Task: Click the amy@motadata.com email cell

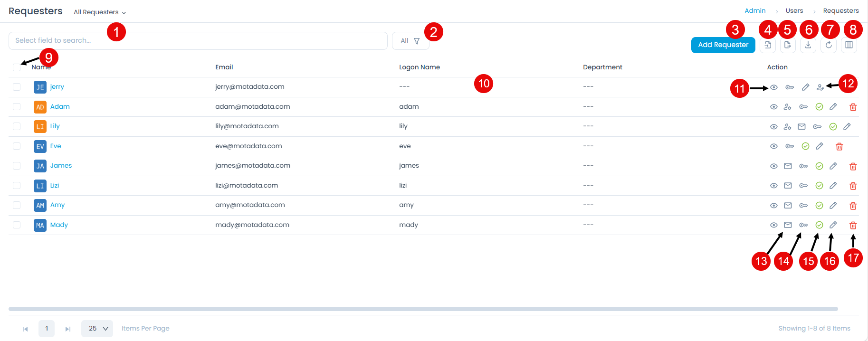Action: coord(250,205)
